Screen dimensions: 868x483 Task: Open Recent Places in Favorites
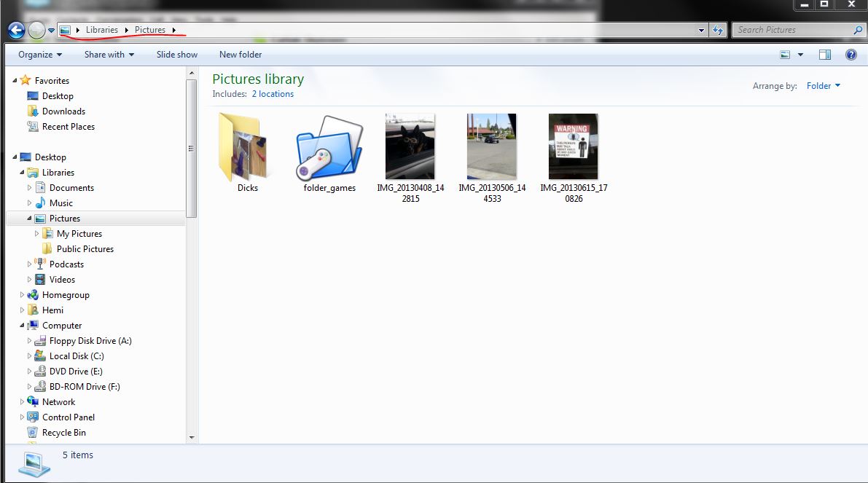[x=68, y=127]
